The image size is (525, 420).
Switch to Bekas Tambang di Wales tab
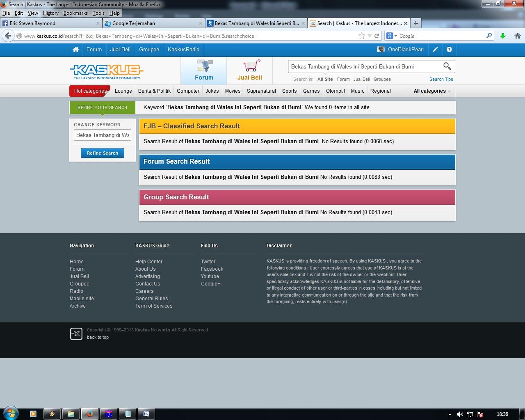pos(256,23)
